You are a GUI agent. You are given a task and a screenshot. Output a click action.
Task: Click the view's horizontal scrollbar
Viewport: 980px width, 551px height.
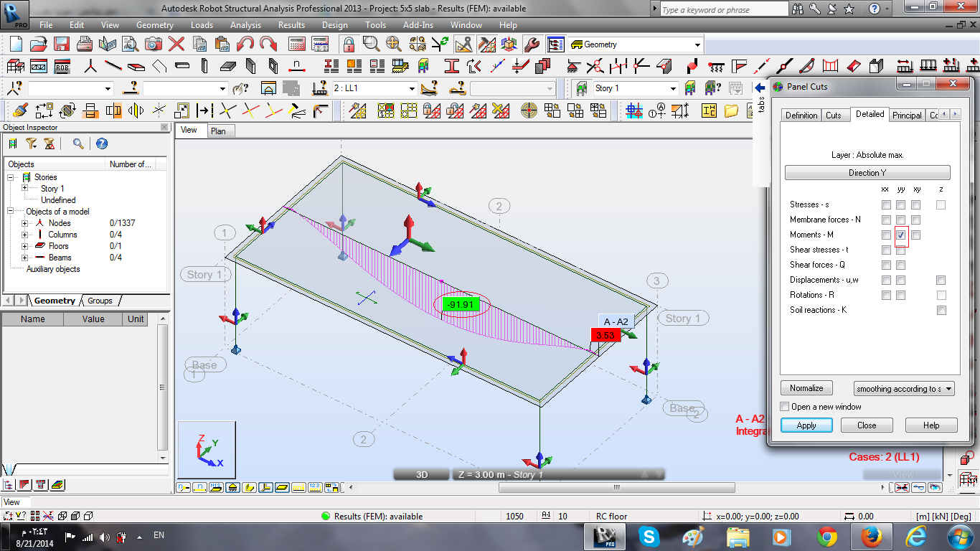pos(616,488)
